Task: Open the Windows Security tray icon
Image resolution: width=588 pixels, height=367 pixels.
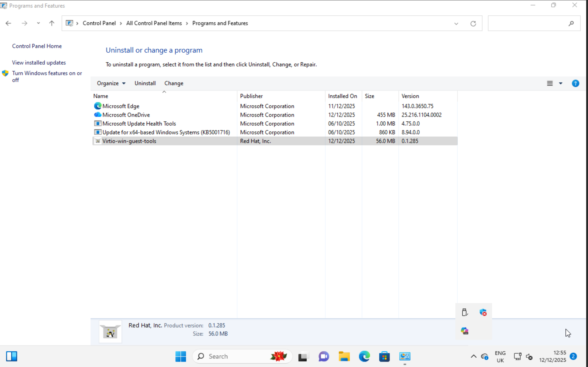Action: (483, 312)
